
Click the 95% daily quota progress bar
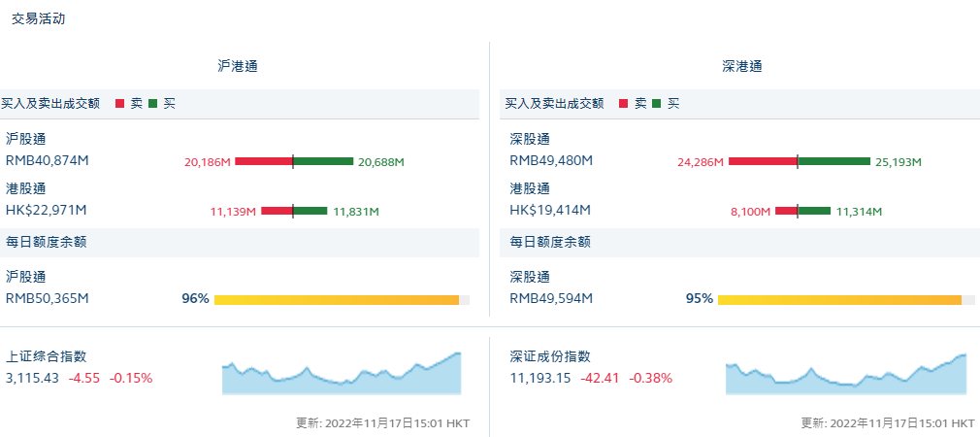click(839, 299)
